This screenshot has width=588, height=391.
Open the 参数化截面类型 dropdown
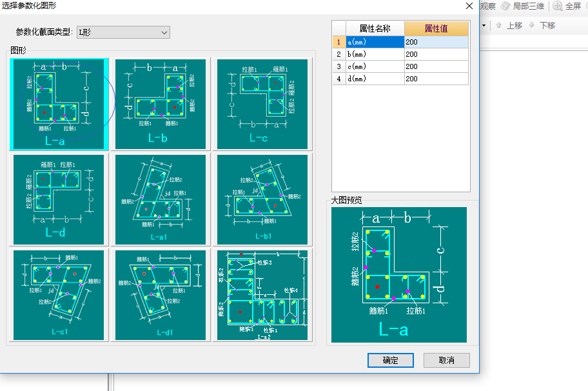pos(123,32)
